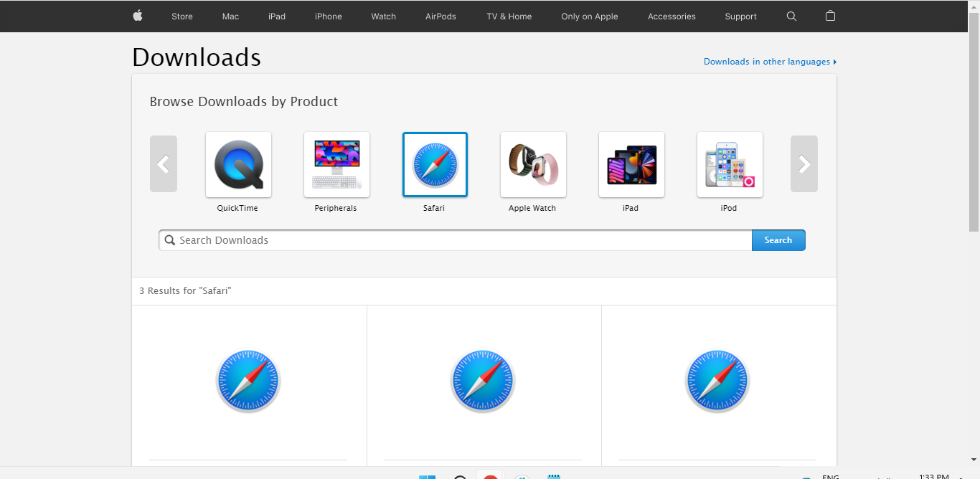Click the QuickTime label under its icon

click(x=237, y=208)
